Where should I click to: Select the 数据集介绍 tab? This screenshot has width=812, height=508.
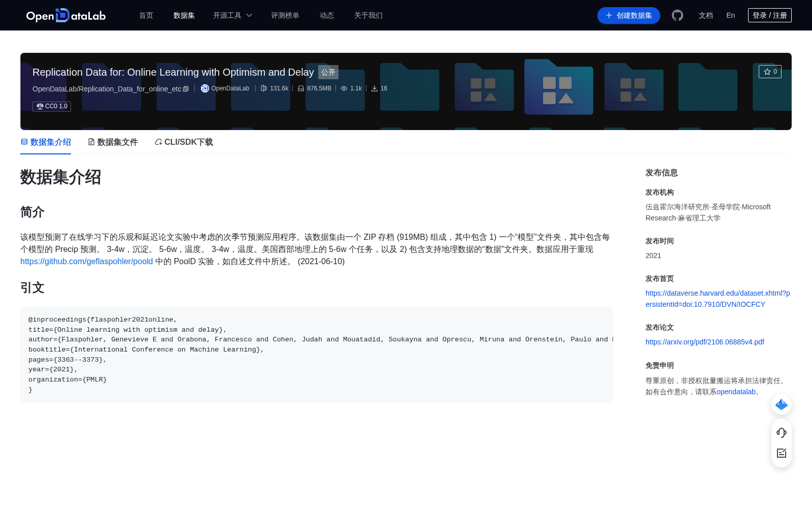[x=46, y=142]
